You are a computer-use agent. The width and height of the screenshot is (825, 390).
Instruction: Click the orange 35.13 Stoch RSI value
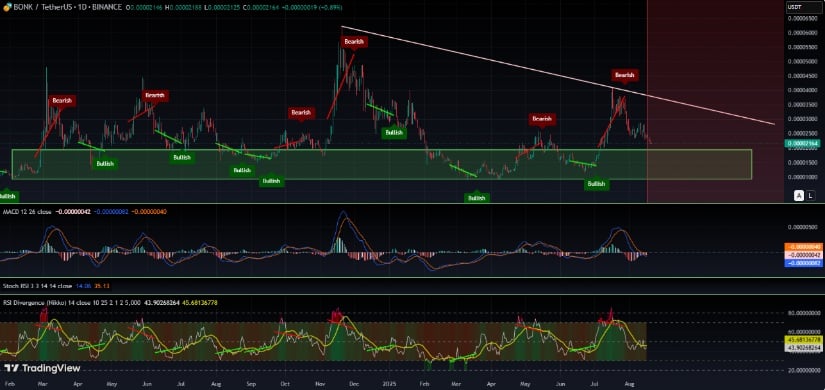(102, 286)
